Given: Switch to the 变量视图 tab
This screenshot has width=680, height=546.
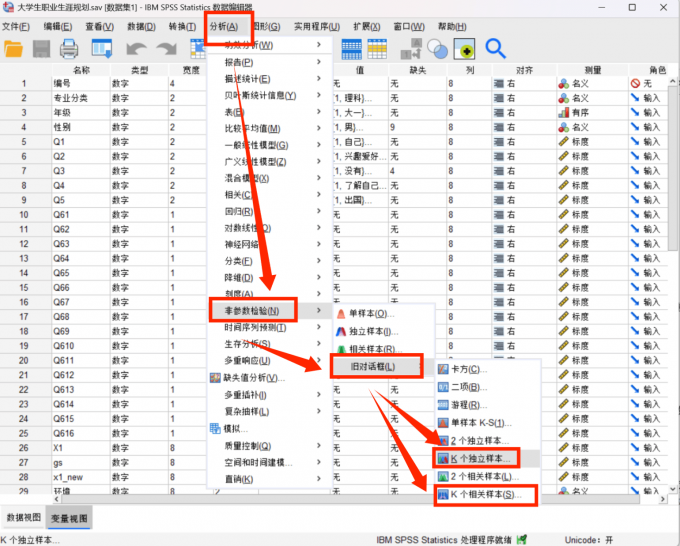Looking at the screenshot, I should [69, 518].
